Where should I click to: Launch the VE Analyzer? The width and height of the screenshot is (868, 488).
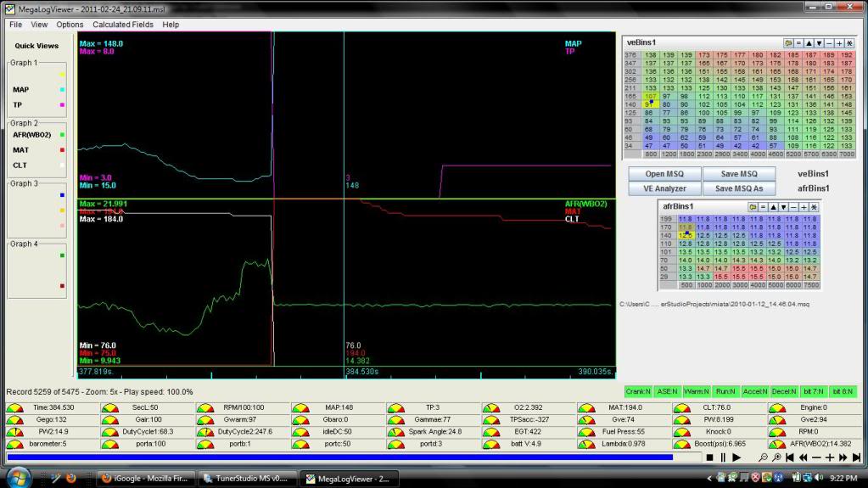coord(666,188)
